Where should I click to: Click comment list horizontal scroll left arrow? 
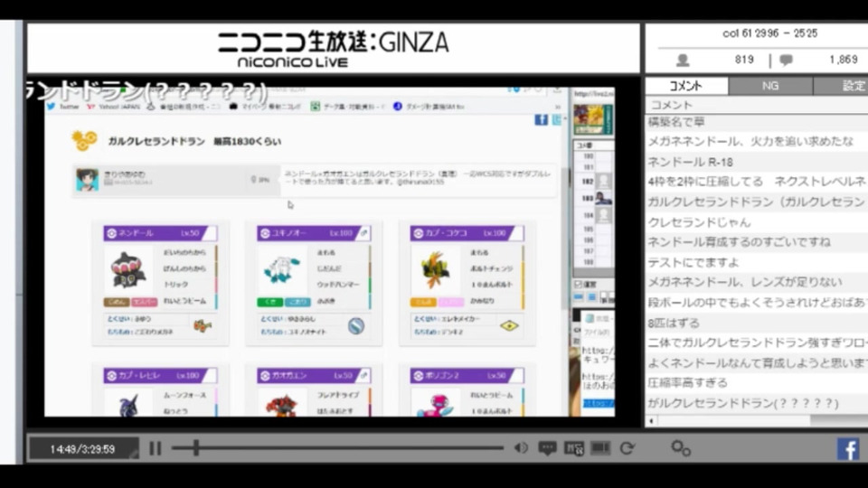[x=652, y=421]
